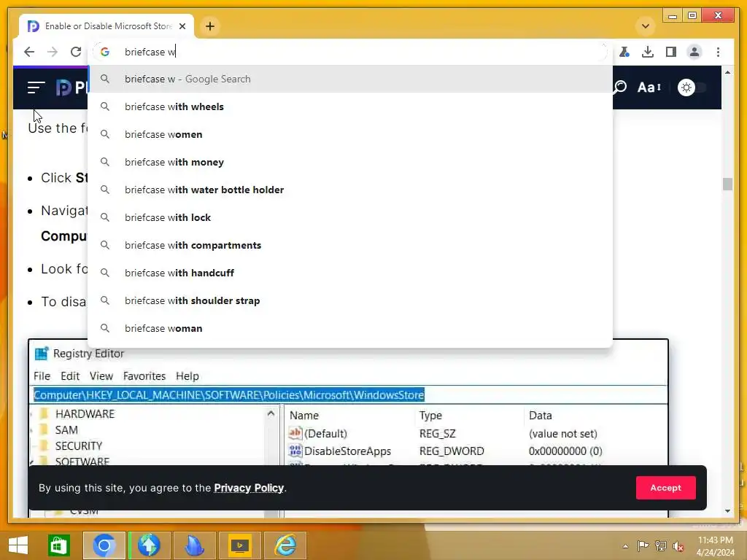Select the Enable or Disable Microsoft Store tab
The height and width of the screenshot is (560, 747).
[x=107, y=26]
